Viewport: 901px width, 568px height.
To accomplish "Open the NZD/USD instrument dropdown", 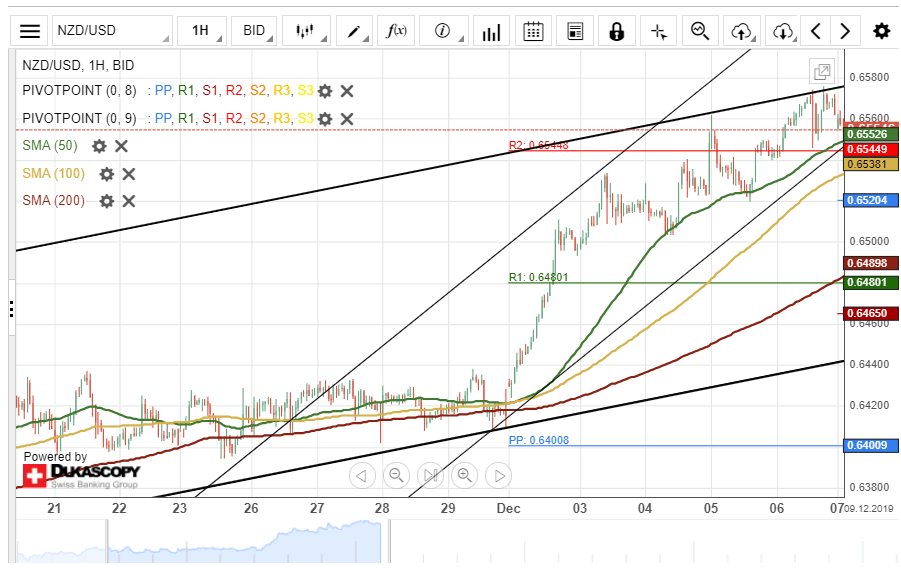I will pos(111,31).
